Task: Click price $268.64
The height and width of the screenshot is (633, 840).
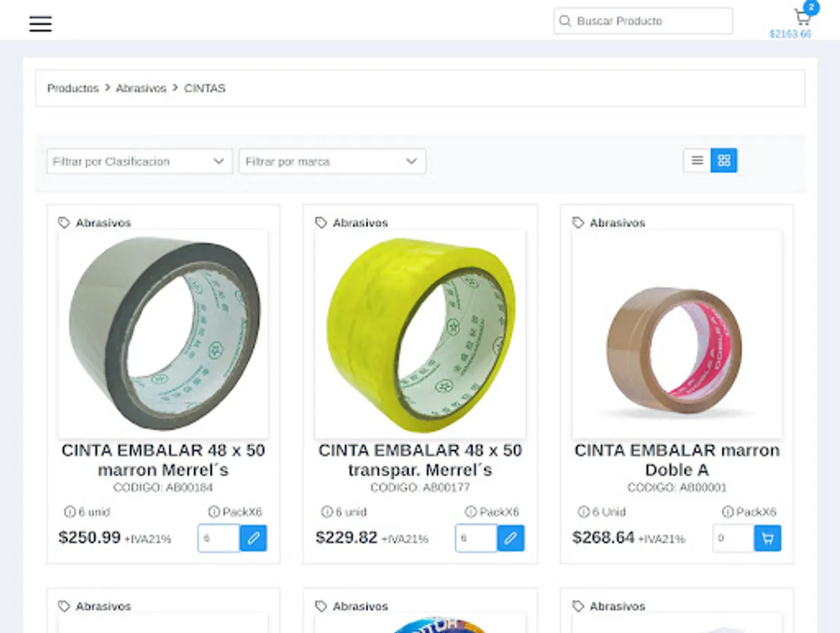Action: pos(604,537)
